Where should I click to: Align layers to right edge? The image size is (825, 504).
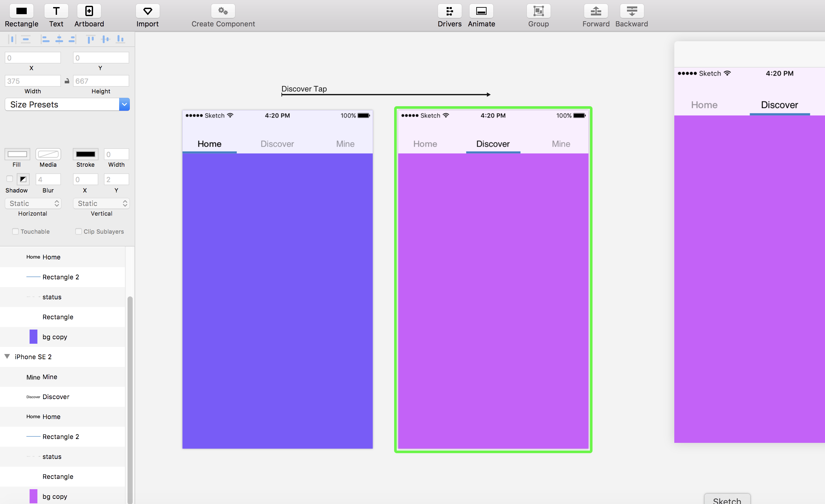(72, 39)
